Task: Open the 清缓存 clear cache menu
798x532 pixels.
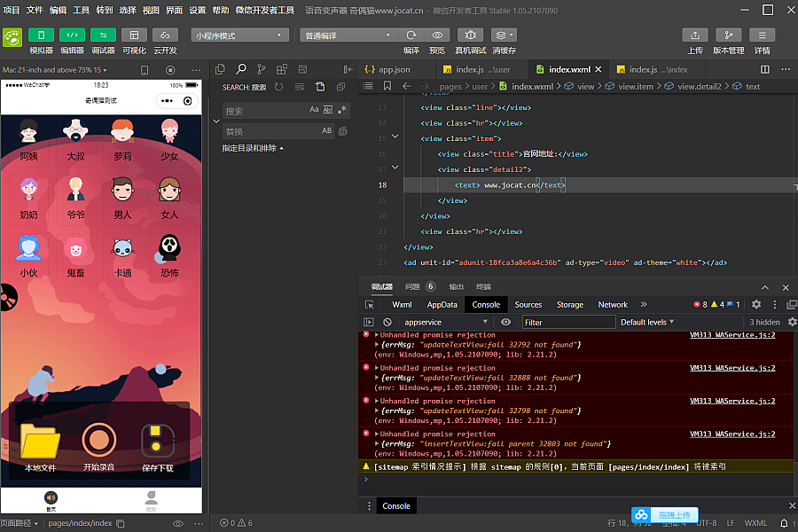Action: pyautogui.click(x=504, y=35)
